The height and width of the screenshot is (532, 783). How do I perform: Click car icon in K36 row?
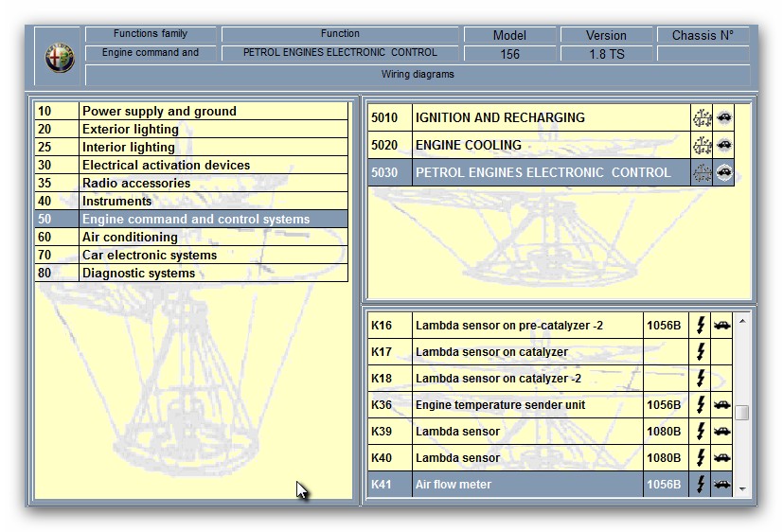(x=721, y=405)
